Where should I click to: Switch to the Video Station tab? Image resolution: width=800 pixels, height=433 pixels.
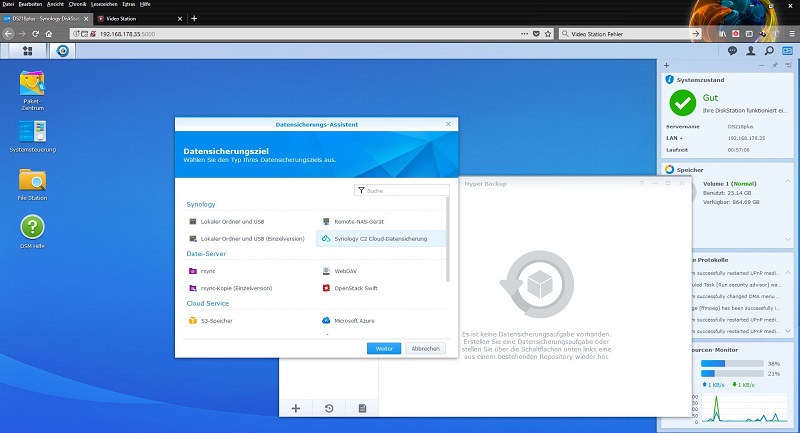coord(137,19)
